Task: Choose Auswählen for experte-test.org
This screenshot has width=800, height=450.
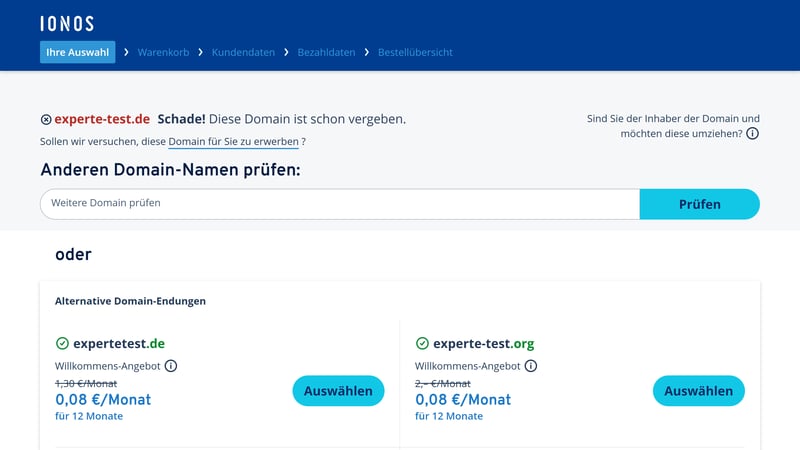Action: [698, 391]
